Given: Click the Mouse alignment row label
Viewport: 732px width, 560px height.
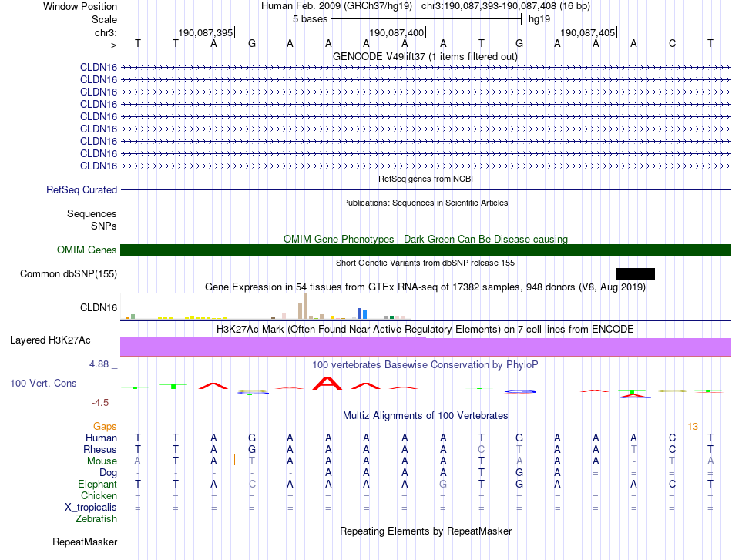Looking at the screenshot, I should coord(102,461).
